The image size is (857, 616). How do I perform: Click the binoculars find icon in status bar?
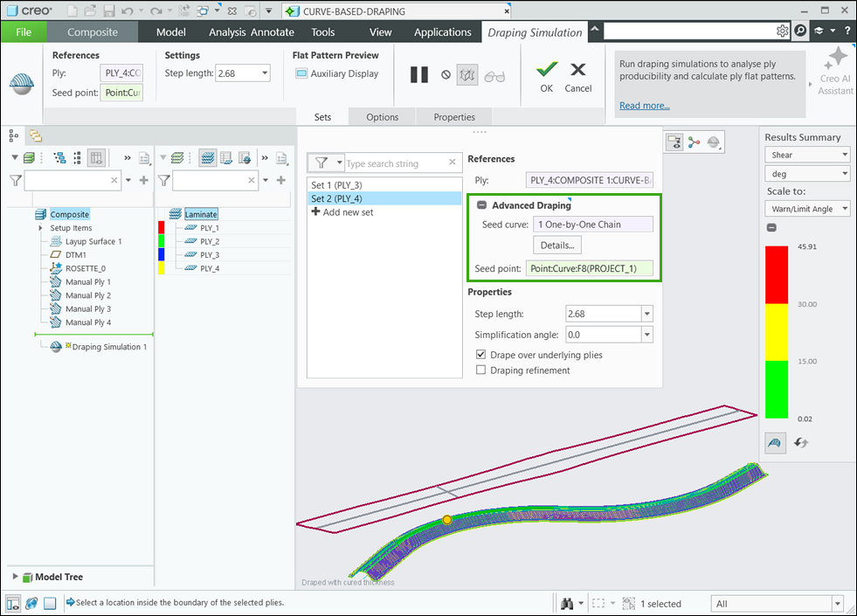[x=567, y=604]
